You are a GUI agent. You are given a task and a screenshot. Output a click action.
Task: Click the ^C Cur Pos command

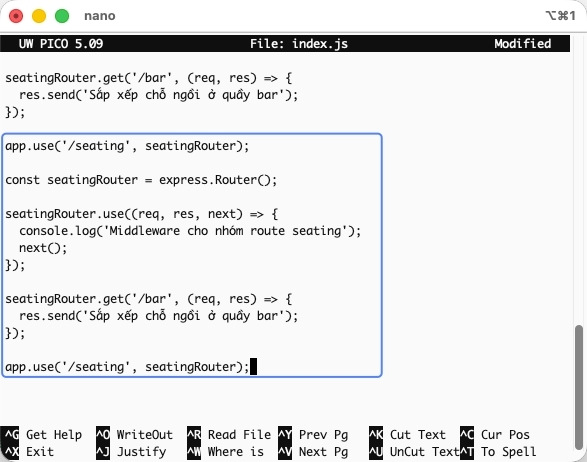pyautogui.click(x=495, y=434)
